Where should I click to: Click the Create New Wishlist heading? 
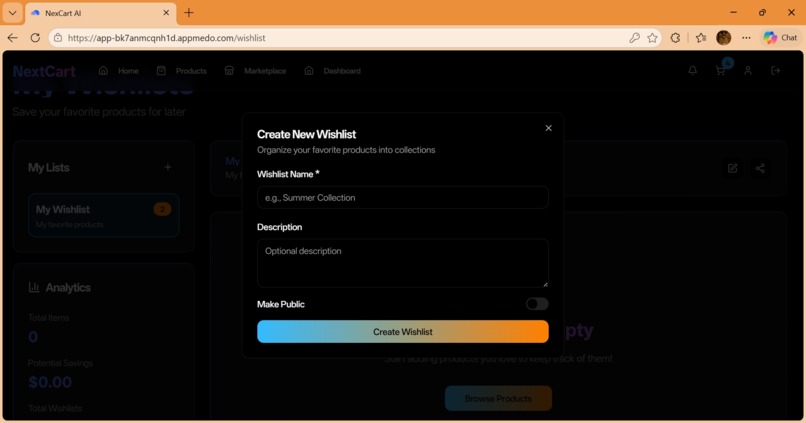pos(306,134)
